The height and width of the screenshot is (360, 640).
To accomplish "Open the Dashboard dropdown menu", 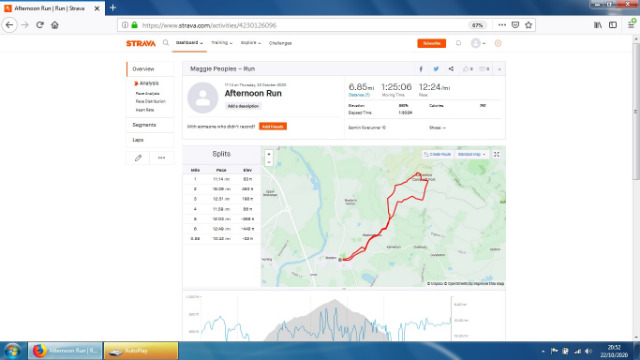I will pos(189,43).
